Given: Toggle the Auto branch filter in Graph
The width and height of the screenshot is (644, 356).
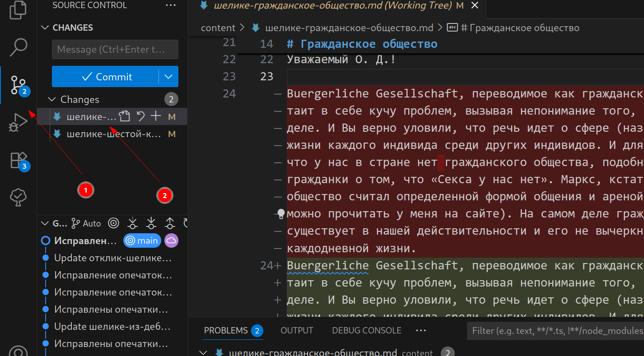Looking at the screenshot, I should click(x=87, y=223).
